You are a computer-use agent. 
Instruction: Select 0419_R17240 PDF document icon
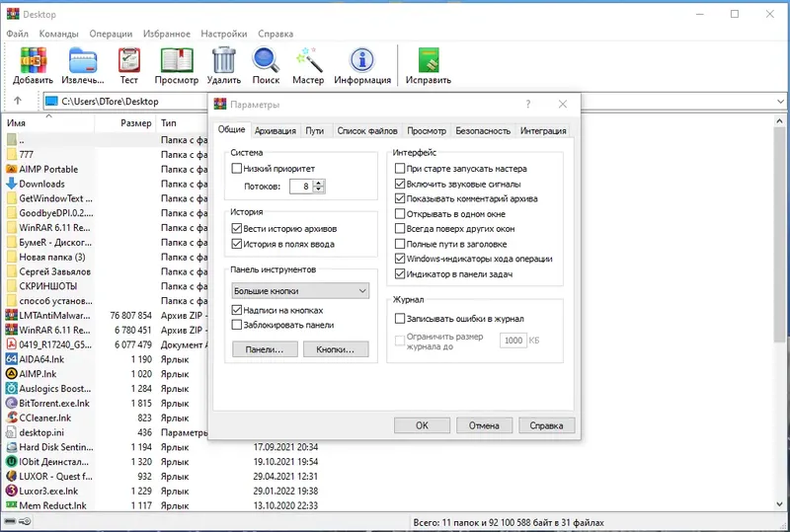coord(12,344)
